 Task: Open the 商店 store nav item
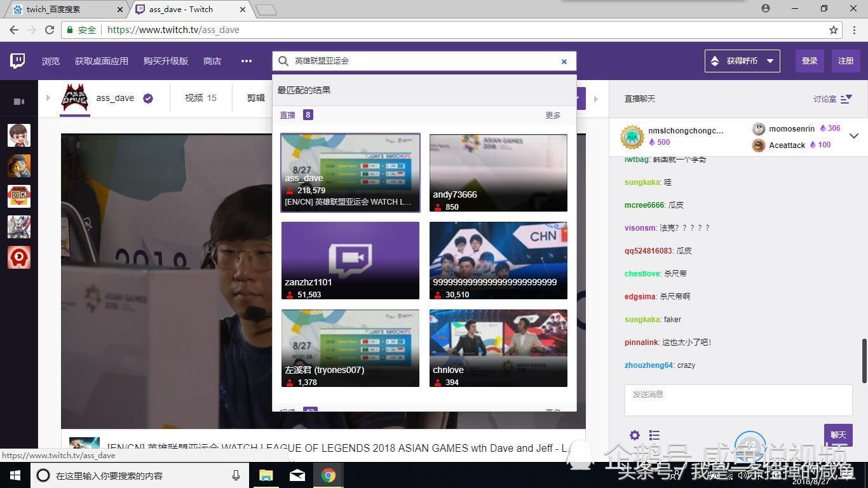(x=212, y=61)
